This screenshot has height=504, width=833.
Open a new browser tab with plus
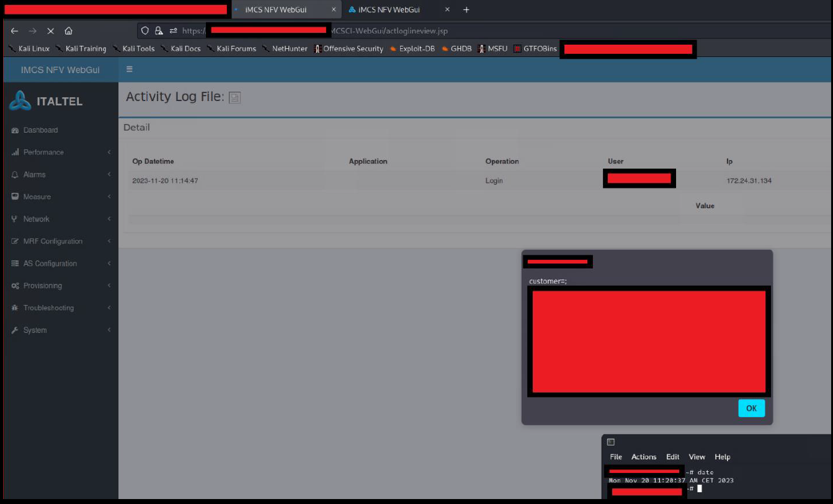pos(466,10)
